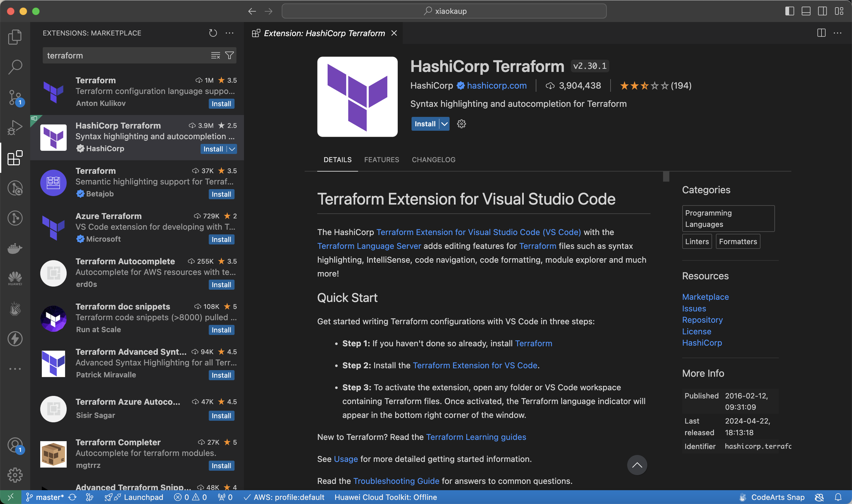The width and height of the screenshot is (852, 504).
Task: Open the Repository resource link
Action: tap(702, 320)
